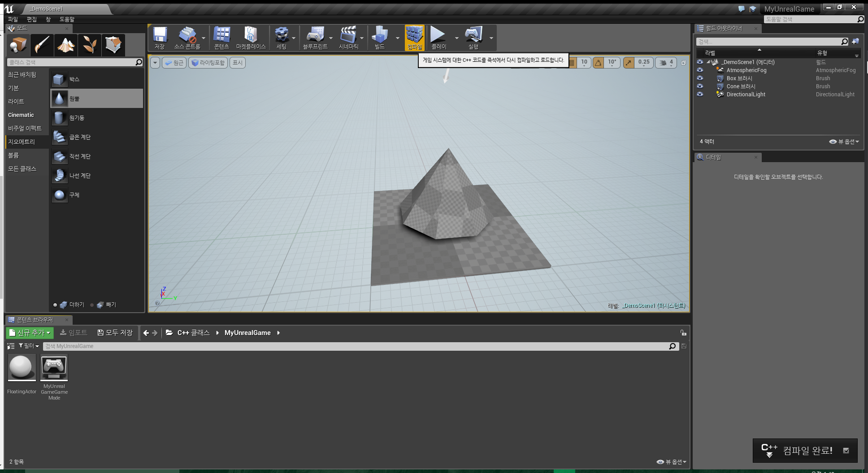
Task: Open Filters (필터) dropdown in Content Browser
Action: click(x=29, y=346)
